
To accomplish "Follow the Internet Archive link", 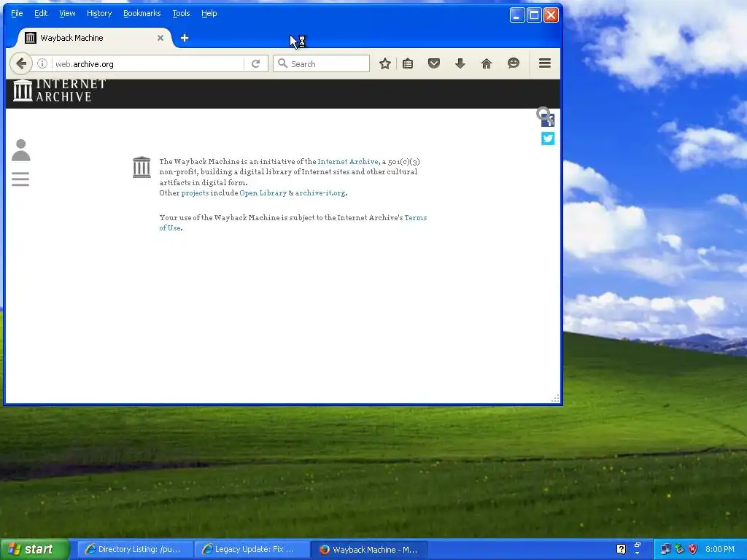I will pos(348,161).
